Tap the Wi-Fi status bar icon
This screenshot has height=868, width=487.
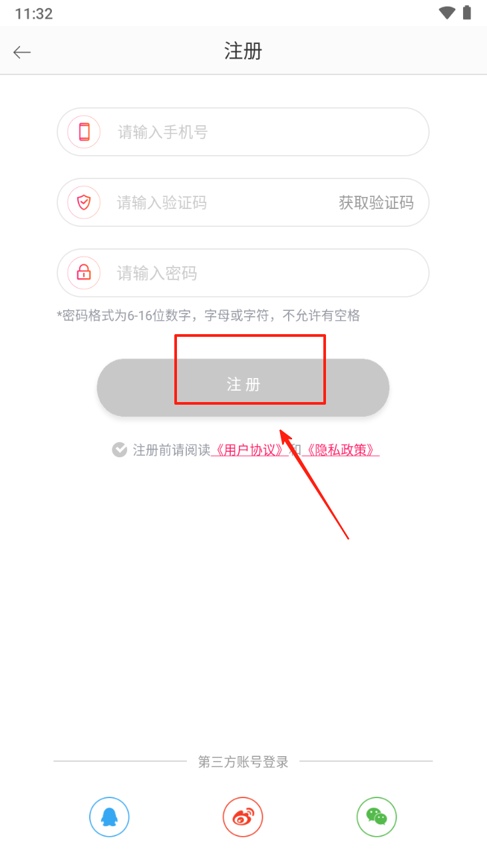[447, 13]
